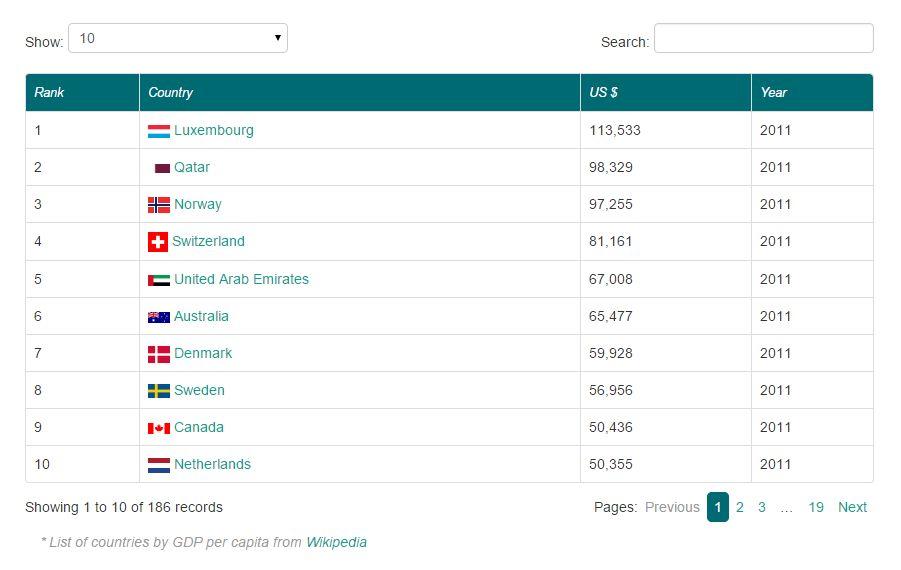Open the Show rows-per-page dropdown
This screenshot has width=901, height=570.
(x=178, y=38)
